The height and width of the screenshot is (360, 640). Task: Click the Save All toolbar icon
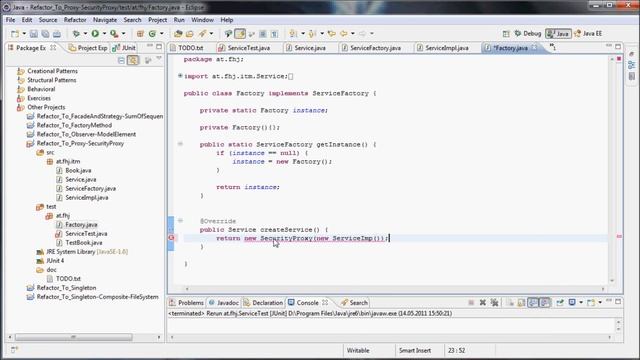[x=45, y=33]
